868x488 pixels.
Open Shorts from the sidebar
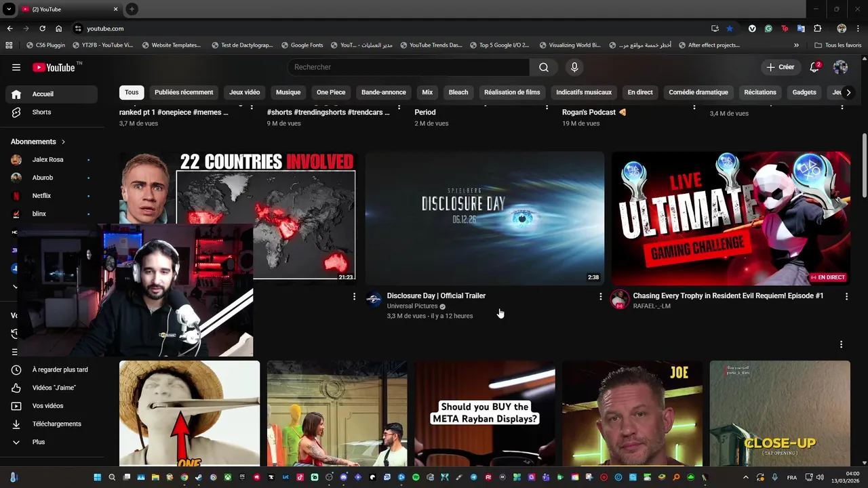52,112
